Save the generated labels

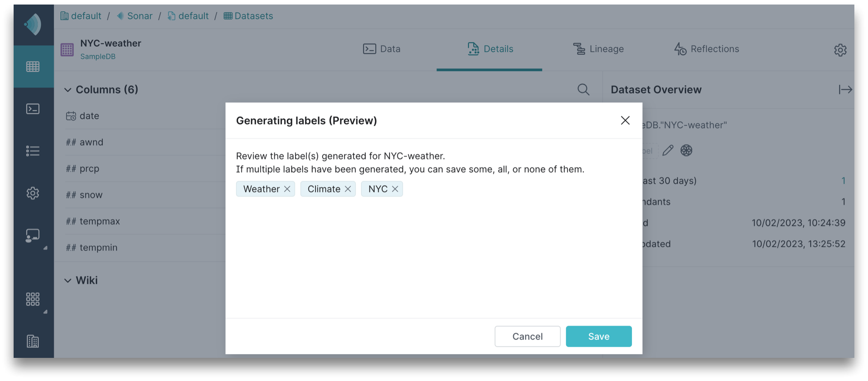point(599,337)
